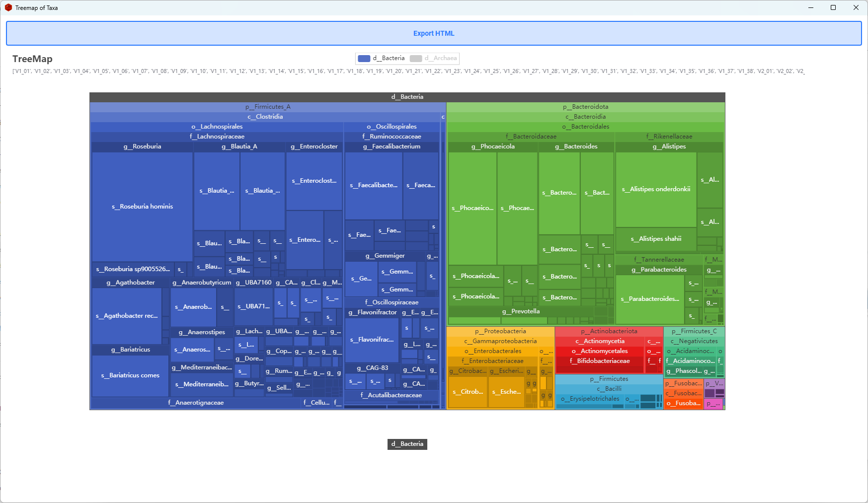Screen dimensions: 868x503
Task: Open the g__Anaerobutyricum genus header
Action: pyautogui.click(x=202, y=283)
